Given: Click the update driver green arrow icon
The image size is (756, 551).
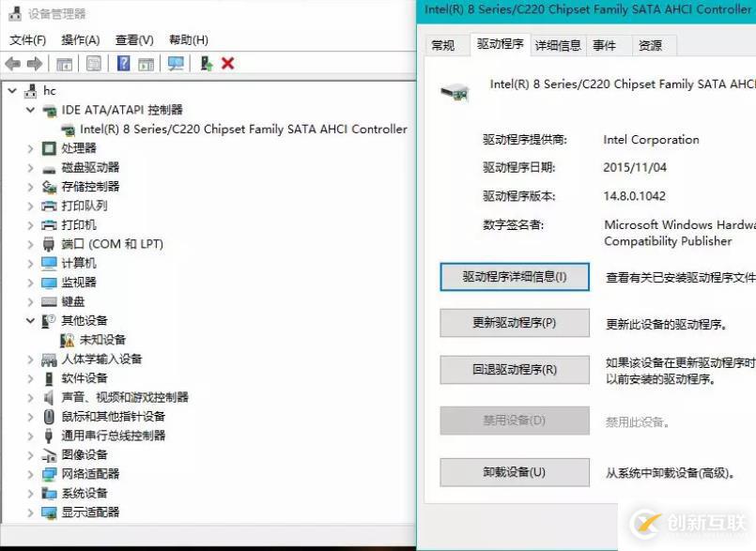Looking at the screenshot, I should pos(207,64).
